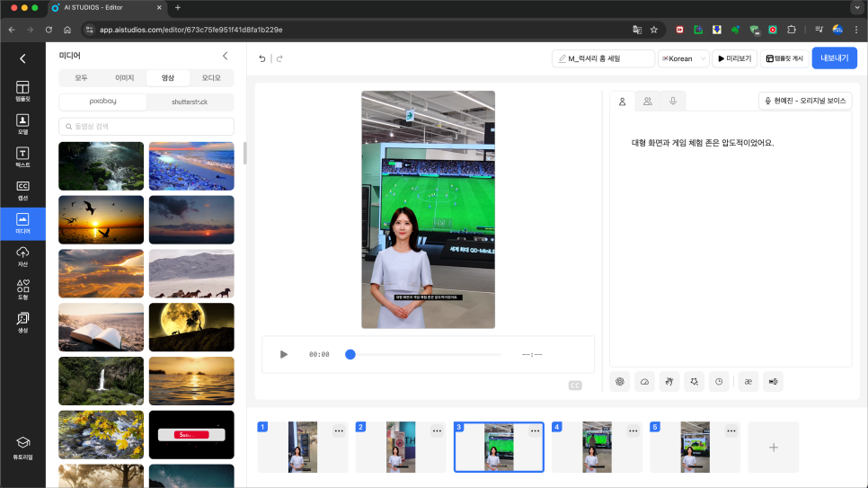Open the Korean language dropdown

(684, 58)
